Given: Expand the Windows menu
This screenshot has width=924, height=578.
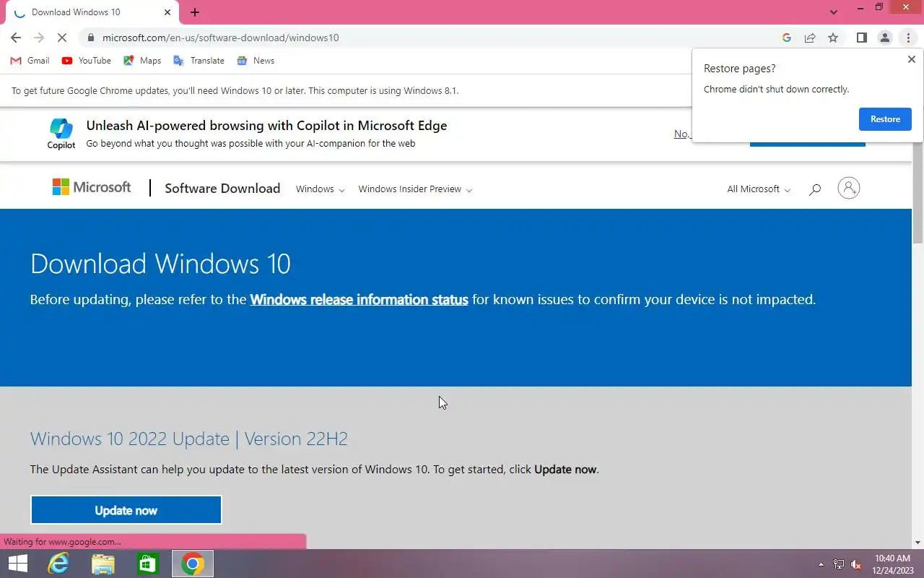Looking at the screenshot, I should [x=321, y=189].
